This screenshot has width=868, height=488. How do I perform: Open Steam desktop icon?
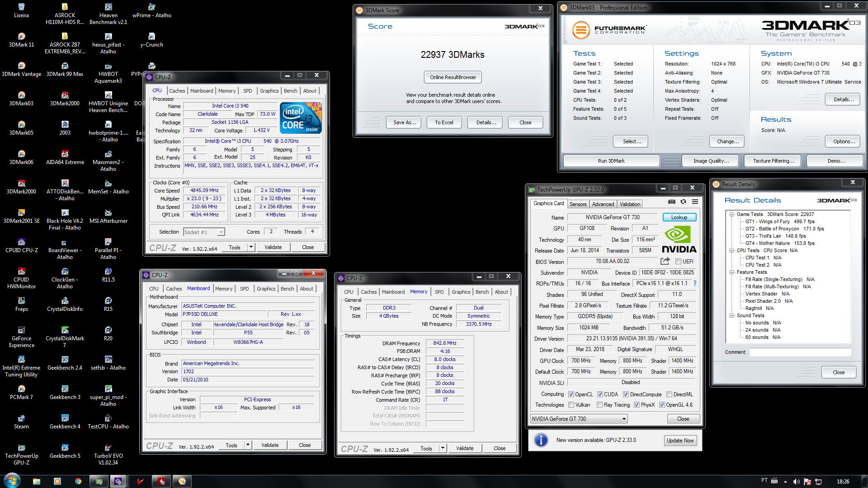tap(21, 422)
